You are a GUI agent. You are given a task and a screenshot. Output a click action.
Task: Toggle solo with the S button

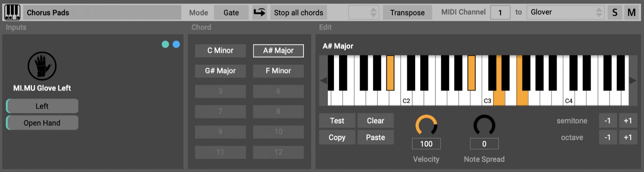615,12
